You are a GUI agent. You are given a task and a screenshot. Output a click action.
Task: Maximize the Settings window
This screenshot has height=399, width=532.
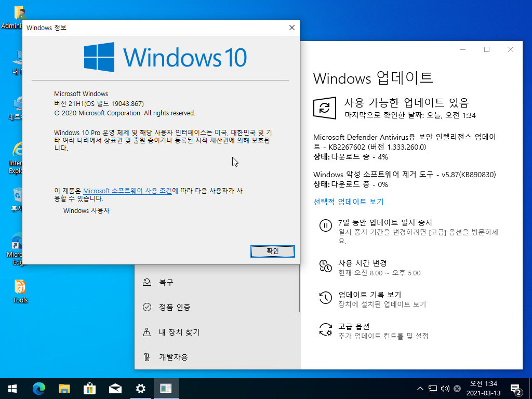tap(486, 49)
